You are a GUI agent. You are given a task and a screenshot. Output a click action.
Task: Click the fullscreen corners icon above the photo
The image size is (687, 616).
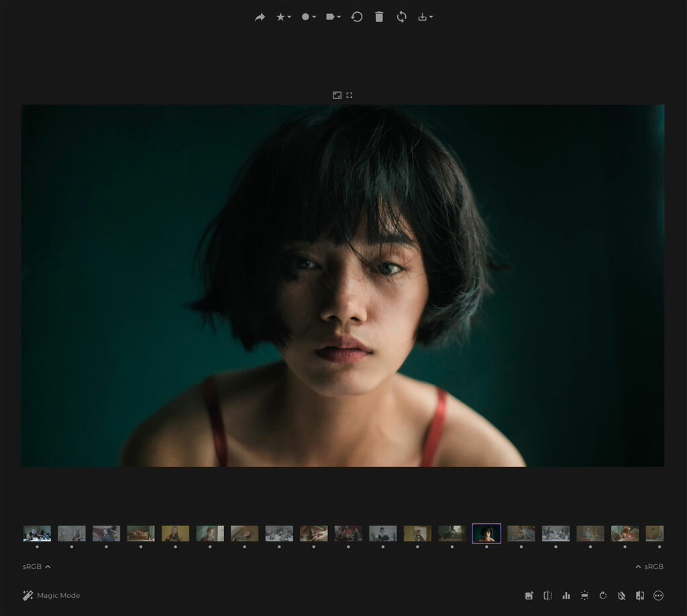point(349,95)
